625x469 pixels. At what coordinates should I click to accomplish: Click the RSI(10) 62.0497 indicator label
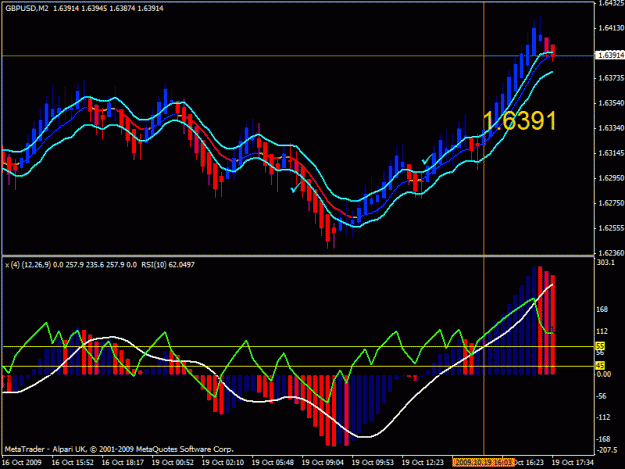[x=168, y=265]
